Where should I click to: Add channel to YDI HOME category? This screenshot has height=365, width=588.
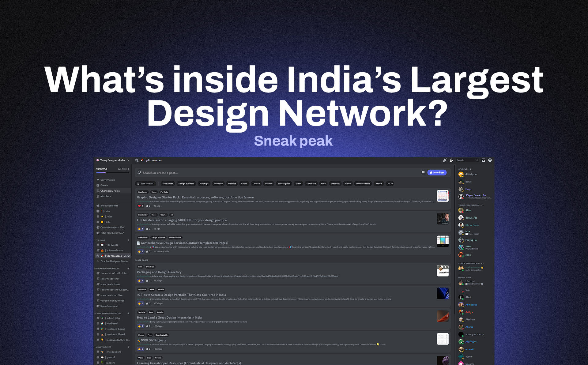(128, 240)
